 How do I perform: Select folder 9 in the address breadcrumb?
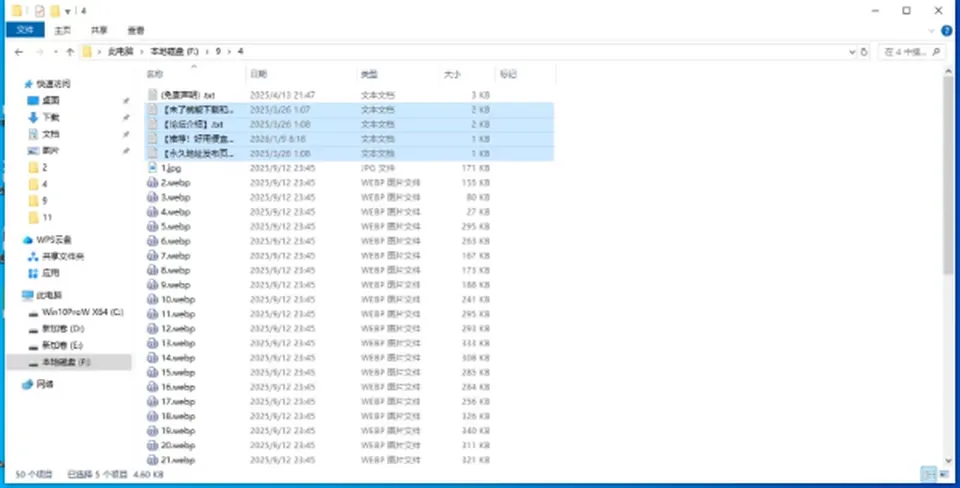pos(218,52)
